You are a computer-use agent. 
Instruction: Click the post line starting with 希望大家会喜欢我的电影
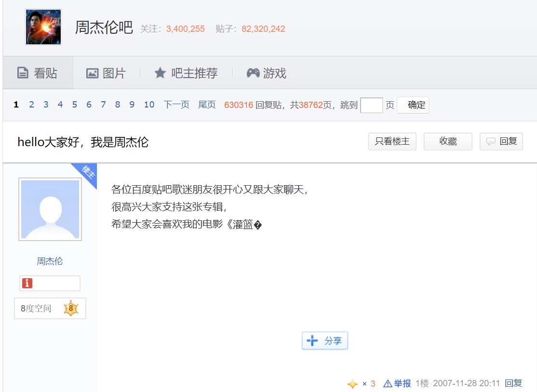tap(187, 224)
